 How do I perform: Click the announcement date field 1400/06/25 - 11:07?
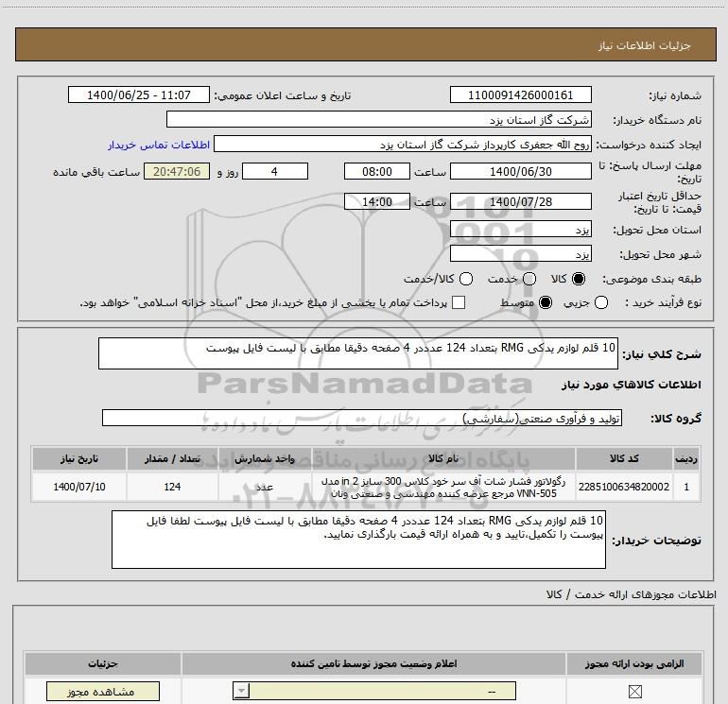[x=139, y=94]
